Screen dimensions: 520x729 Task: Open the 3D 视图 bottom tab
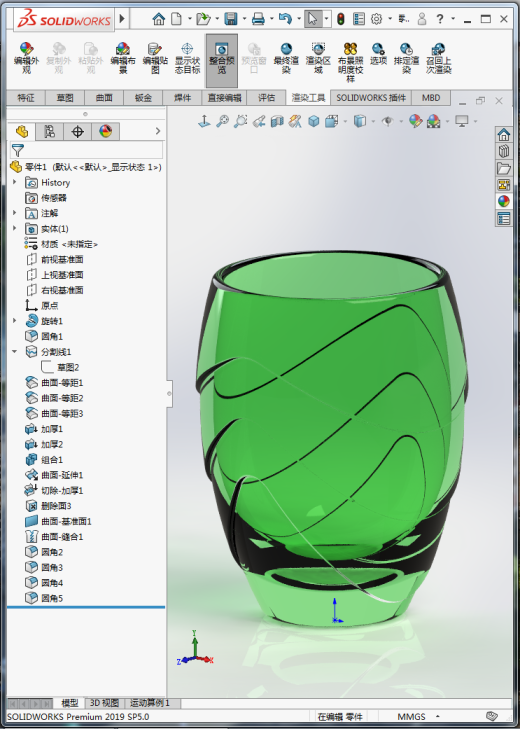104,702
